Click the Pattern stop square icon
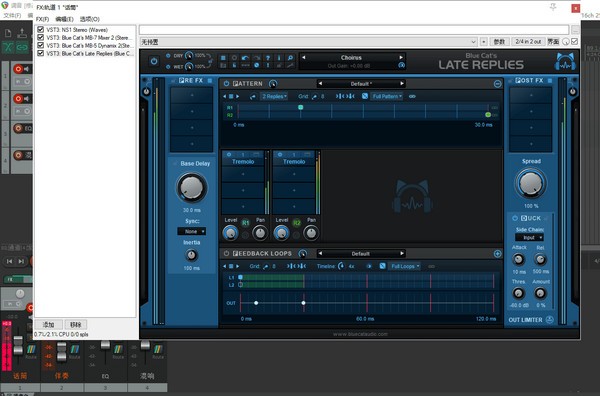 point(231,96)
